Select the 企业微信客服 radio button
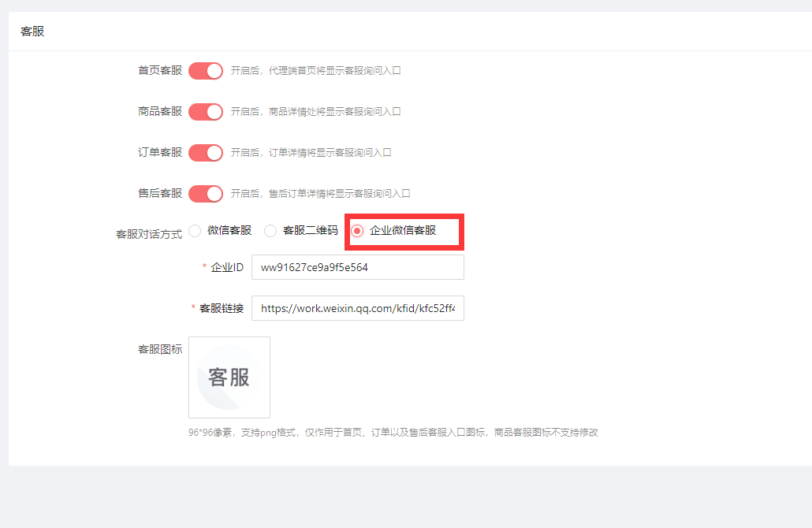812x528 pixels. (x=357, y=231)
